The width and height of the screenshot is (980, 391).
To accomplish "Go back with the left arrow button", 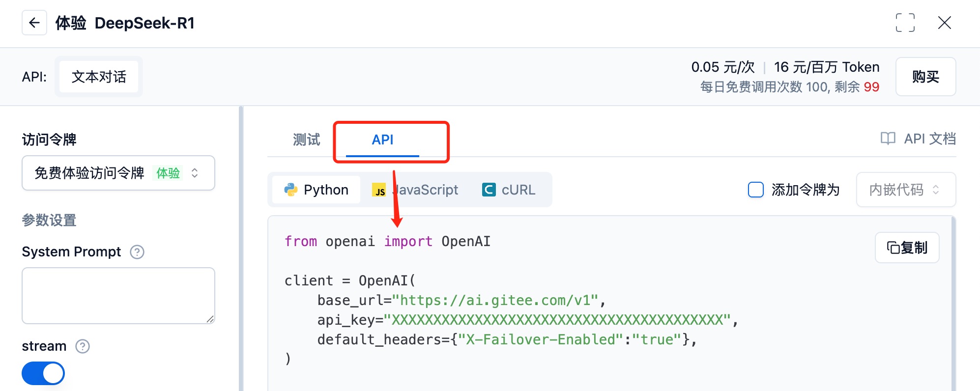I will [34, 23].
